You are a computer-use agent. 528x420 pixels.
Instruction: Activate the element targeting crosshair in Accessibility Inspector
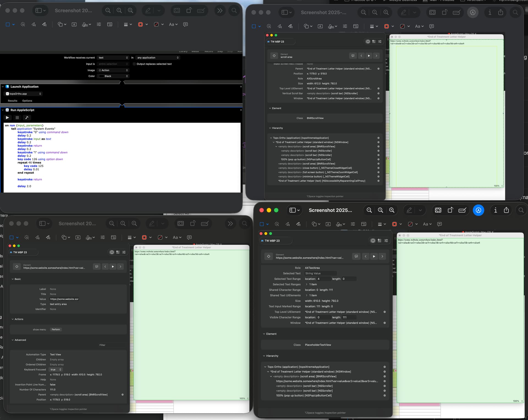[x=274, y=56]
